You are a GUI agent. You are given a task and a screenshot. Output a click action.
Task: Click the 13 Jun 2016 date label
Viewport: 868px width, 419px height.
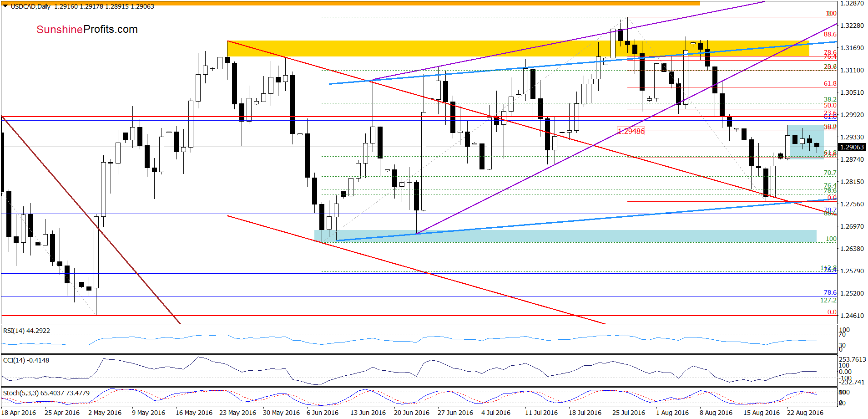click(x=368, y=413)
